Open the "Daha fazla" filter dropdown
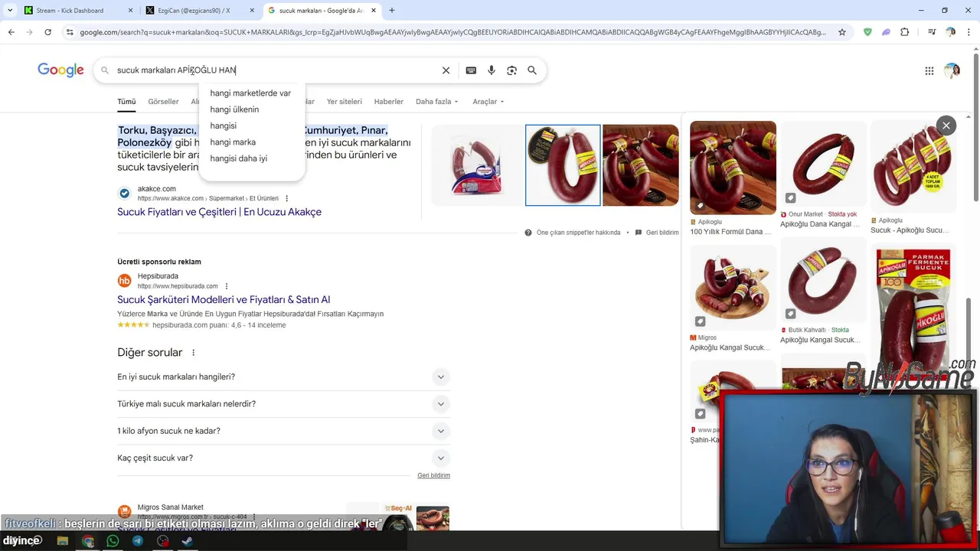Image resolution: width=980 pixels, height=551 pixels. 436,102
